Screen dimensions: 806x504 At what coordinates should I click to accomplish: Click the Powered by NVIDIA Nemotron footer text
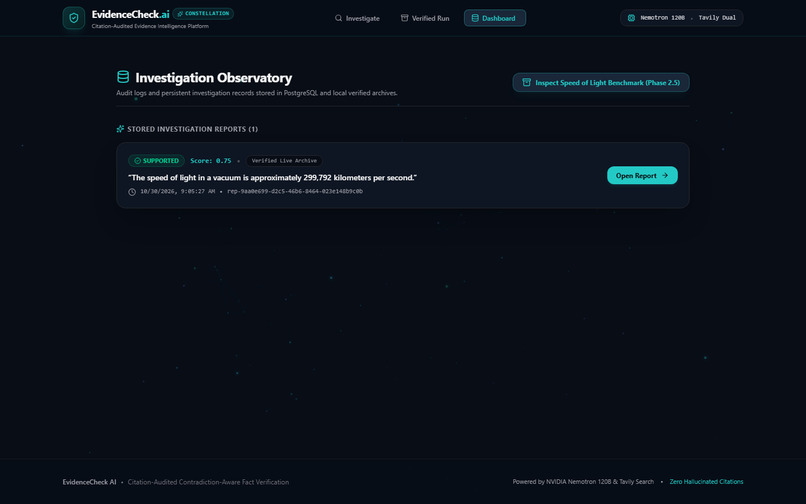tap(583, 482)
